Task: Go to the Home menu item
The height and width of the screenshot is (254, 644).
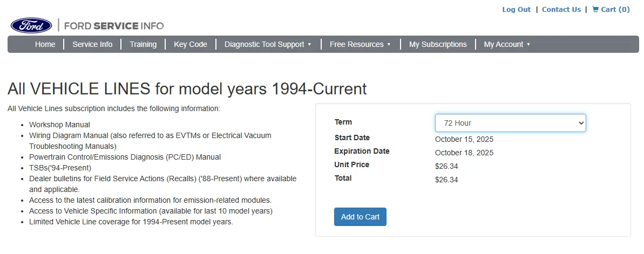Action: (45, 44)
